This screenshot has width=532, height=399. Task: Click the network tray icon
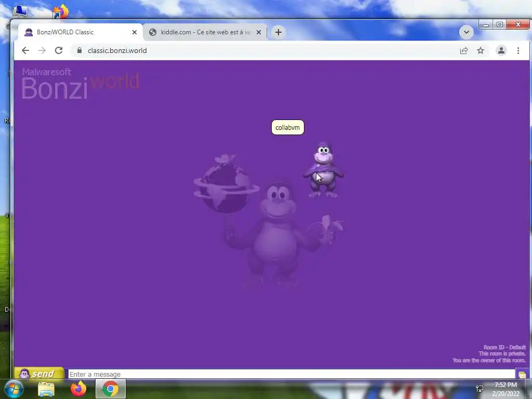click(x=480, y=389)
